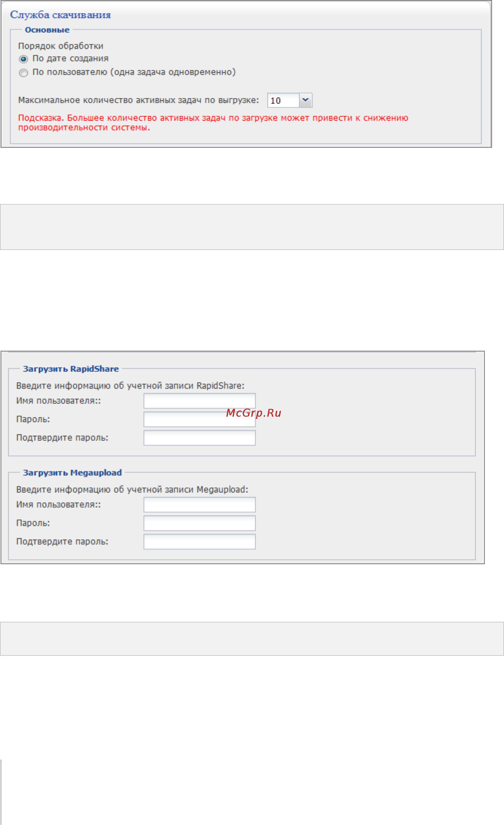
Task: Click the "Максимальное количество активных задач" label
Action: [x=139, y=100]
